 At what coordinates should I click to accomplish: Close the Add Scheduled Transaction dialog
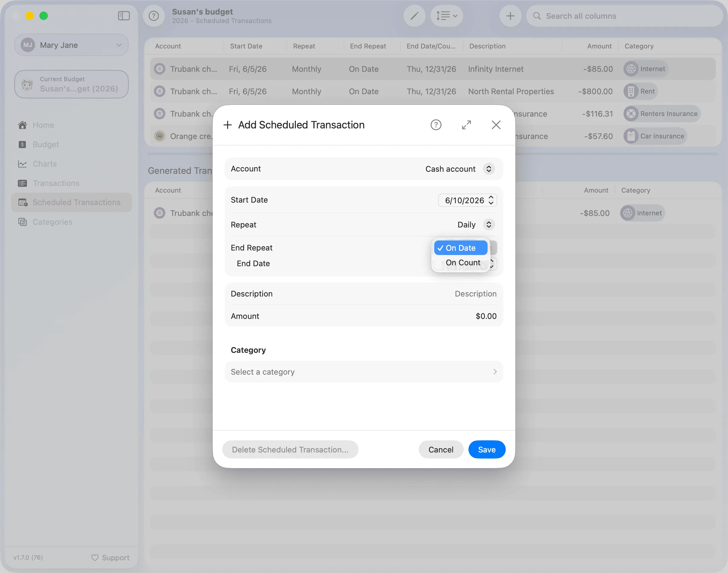pyautogui.click(x=496, y=125)
